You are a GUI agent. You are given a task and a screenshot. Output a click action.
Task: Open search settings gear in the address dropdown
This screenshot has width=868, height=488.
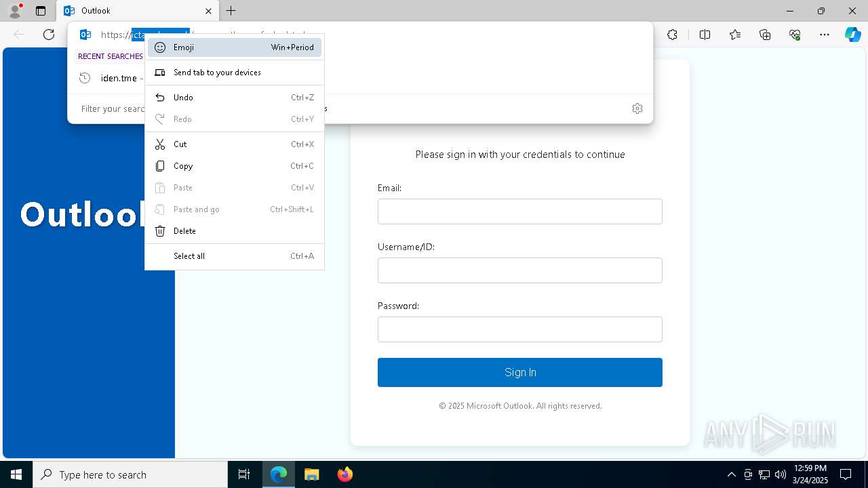[x=637, y=108]
